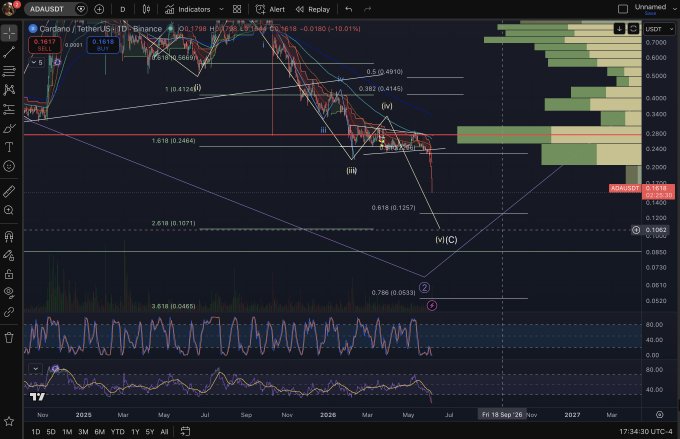The height and width of the screenshot is (439, 680).
Task: Open the Indicators dialog
Action: coord(187,9)
